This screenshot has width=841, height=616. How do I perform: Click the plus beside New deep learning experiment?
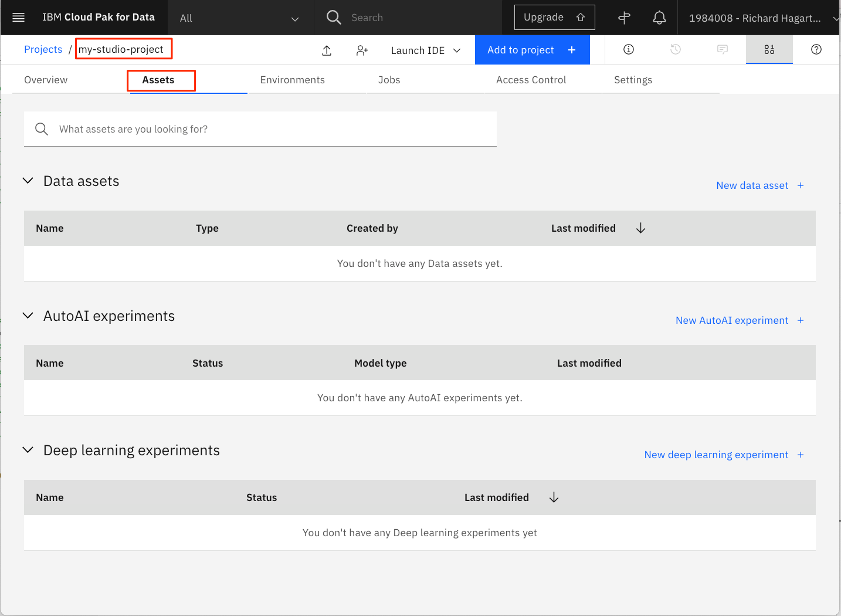(801, 455)
